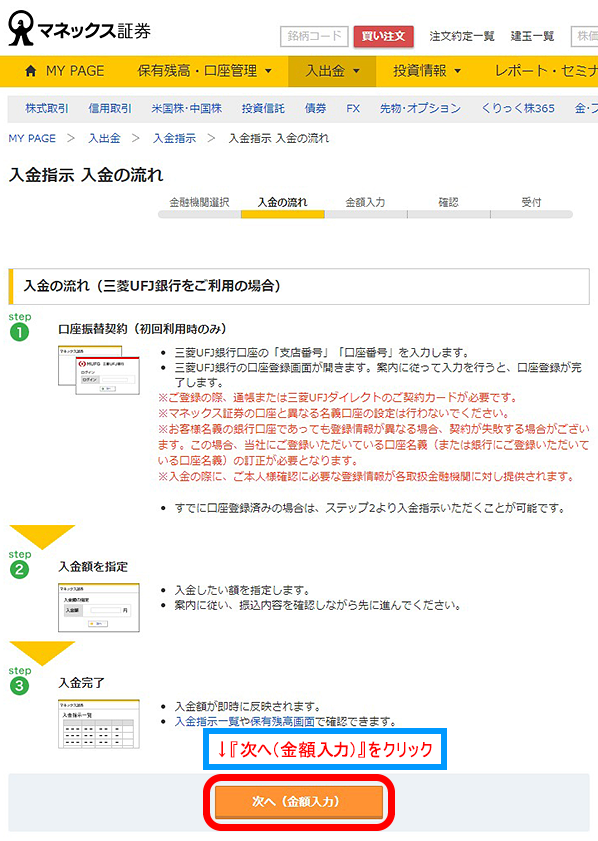Click the home icon beside MY PAGE
This screenshot has height=841, width=598.
pos(31,71)
